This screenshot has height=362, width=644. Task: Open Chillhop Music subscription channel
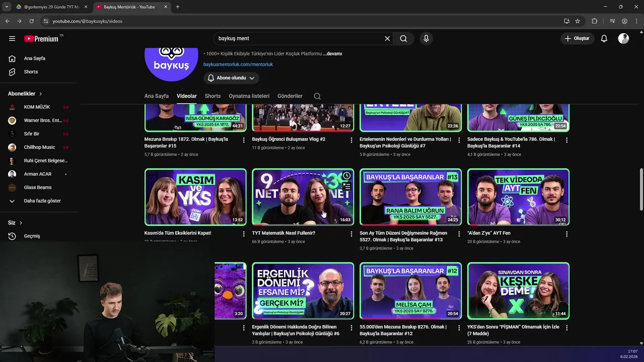click(38, 147)
